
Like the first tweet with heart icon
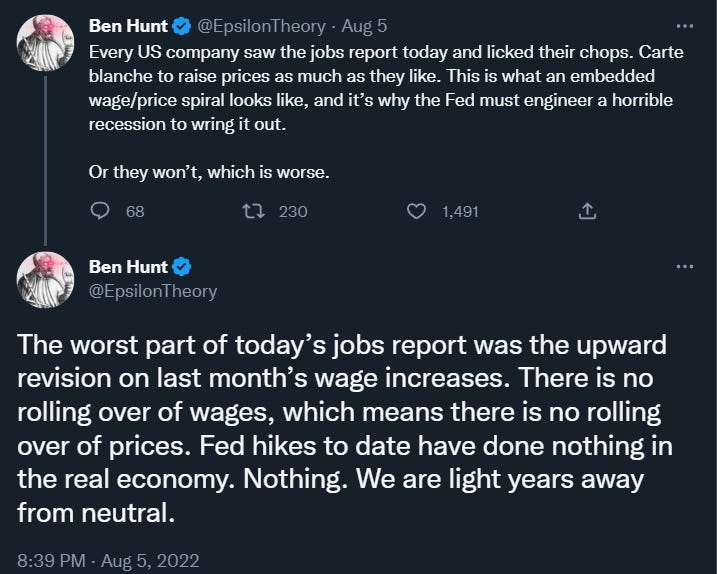click(x=416, y=211)
